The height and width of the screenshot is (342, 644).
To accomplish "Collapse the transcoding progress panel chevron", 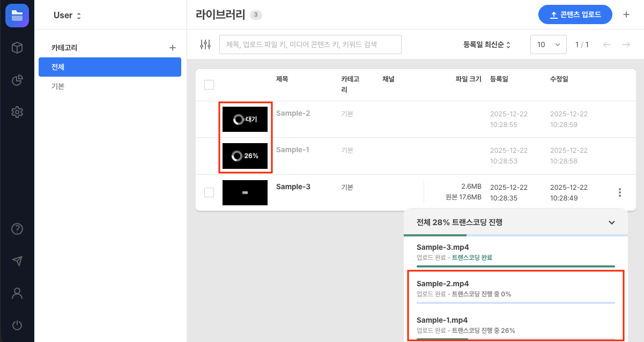I will coord(611,222).
